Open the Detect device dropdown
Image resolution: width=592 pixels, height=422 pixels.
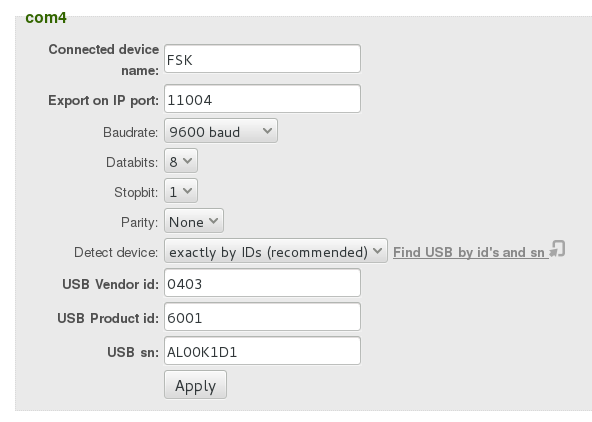click(276, 251)
